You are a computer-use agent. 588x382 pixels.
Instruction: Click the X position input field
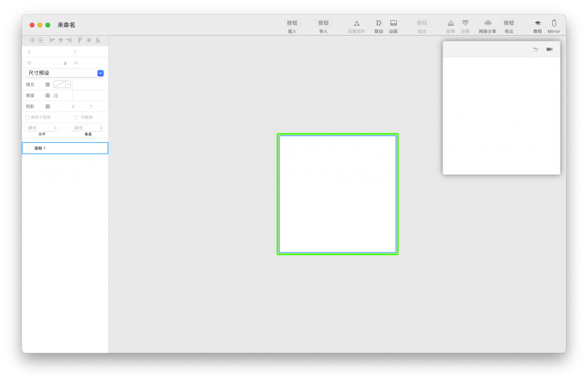(48, 52)
